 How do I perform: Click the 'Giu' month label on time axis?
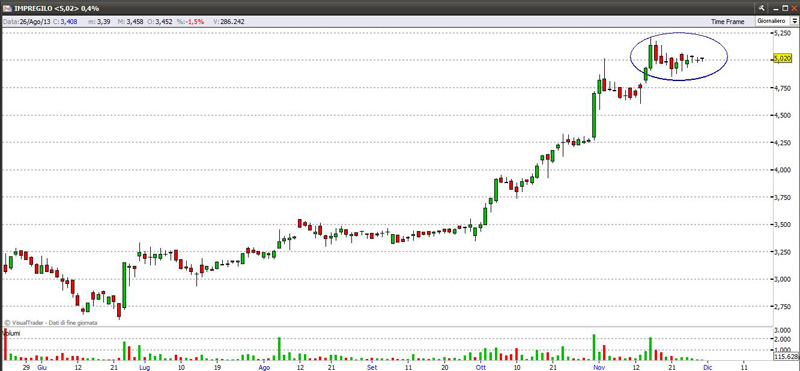43,366
